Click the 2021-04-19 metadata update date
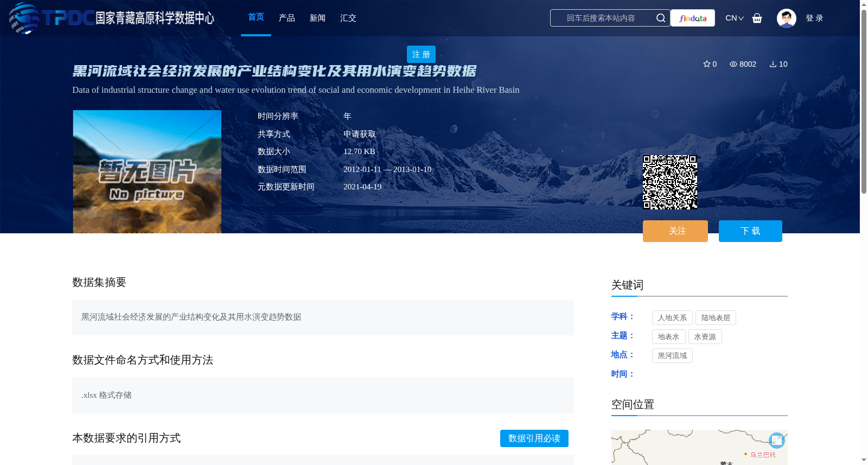Image resolution: width=868 pixels, height=465 pixels. (x=362, y=187)
